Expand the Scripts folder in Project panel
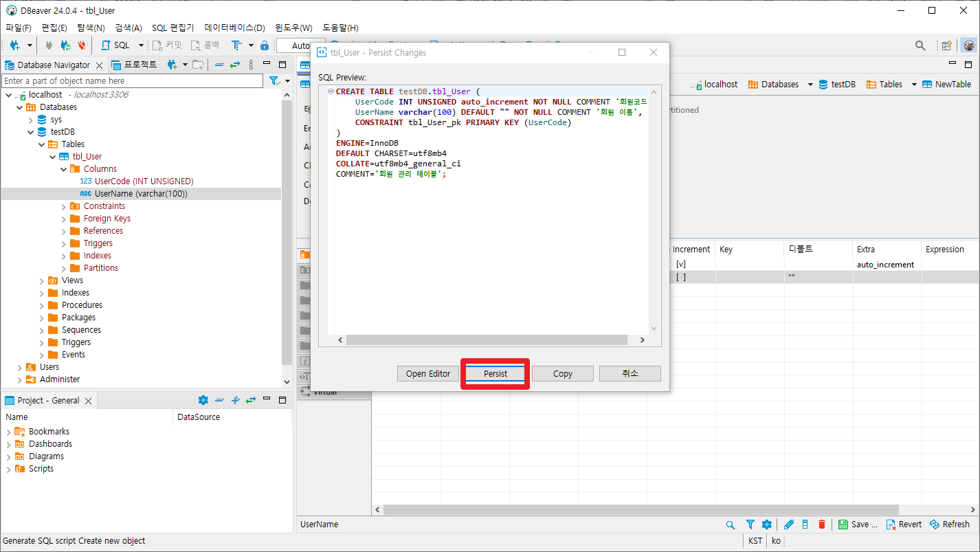The width and height of the screenshot is (980, 552). pyautogui.click(x=8, y=469)
